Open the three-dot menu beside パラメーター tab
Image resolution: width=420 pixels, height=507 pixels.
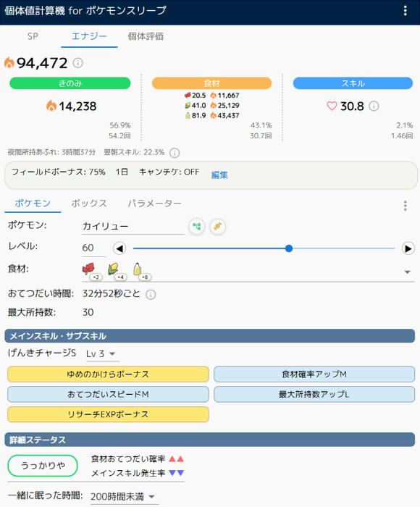(x=405, y=206)
